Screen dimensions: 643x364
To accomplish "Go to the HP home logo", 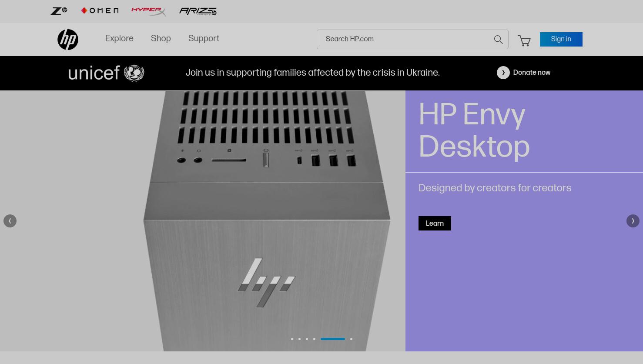I will tap(68, 40).
